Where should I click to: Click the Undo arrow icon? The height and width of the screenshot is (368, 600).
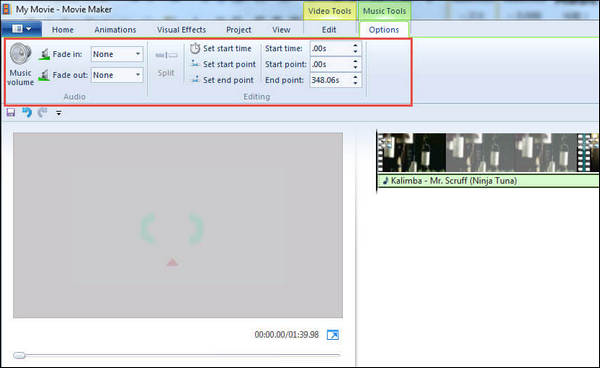pos(27,112)
